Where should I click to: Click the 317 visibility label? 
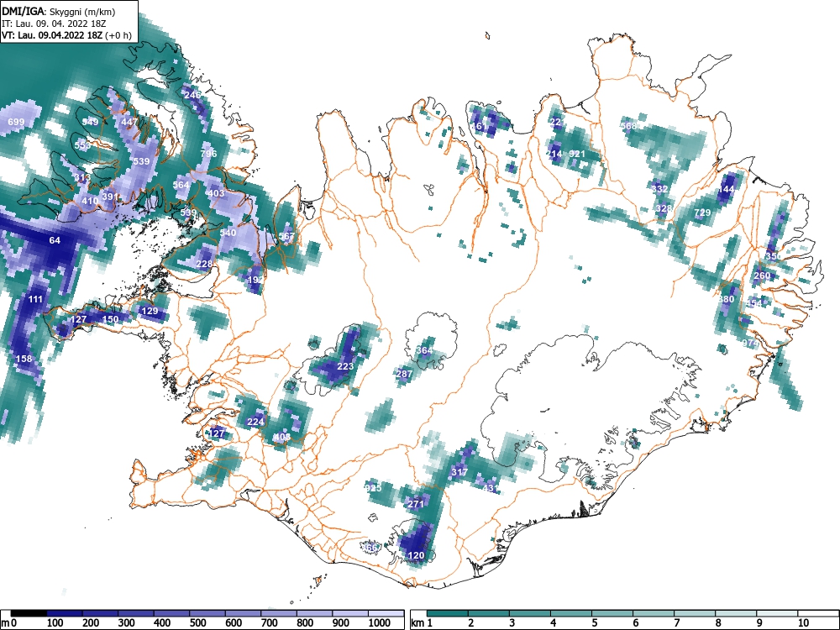[459, 472]
